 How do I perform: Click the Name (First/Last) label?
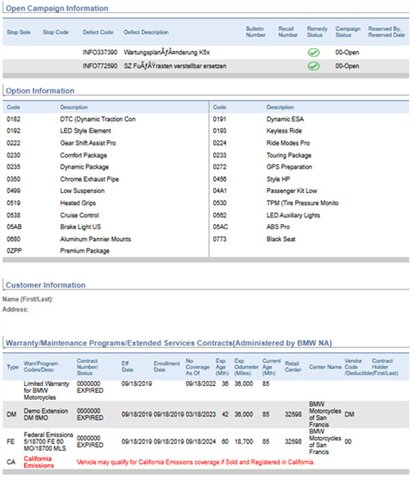28,299
